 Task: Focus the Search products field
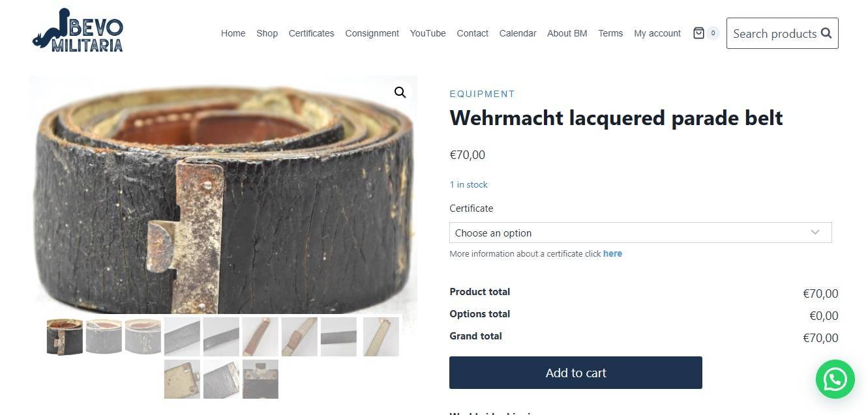(775, 33)
